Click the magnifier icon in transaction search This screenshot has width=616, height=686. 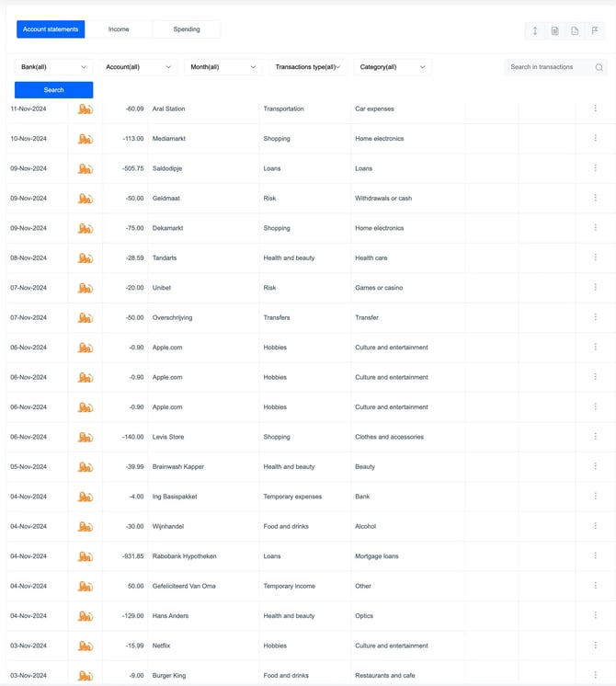(599, 67)
